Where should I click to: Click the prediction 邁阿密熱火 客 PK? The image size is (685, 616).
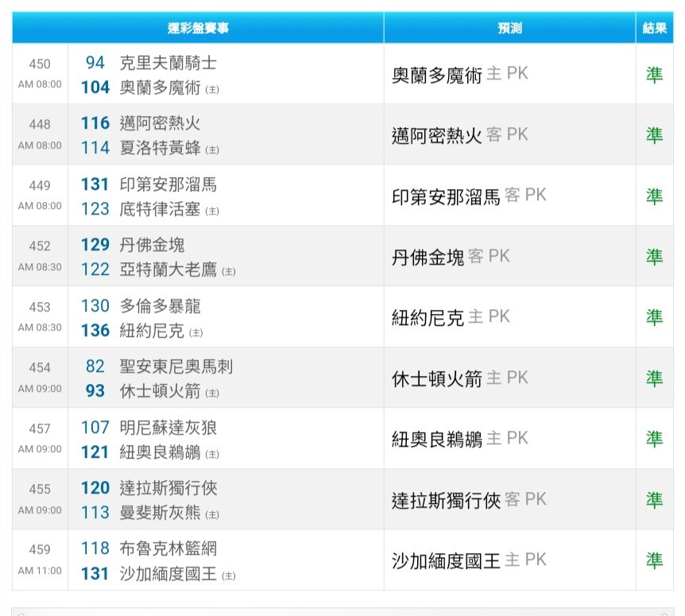460,135
